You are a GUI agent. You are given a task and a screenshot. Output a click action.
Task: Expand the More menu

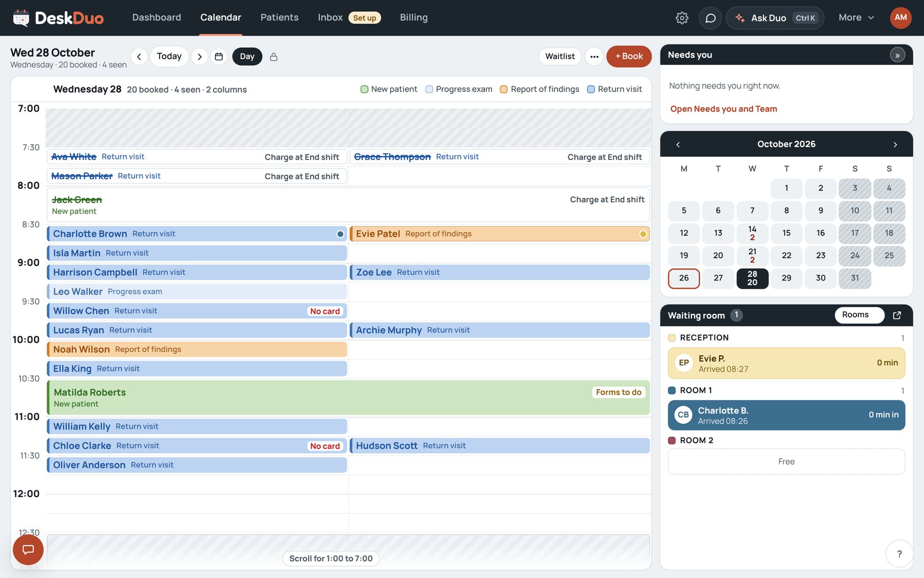click(x=856, y=18)
